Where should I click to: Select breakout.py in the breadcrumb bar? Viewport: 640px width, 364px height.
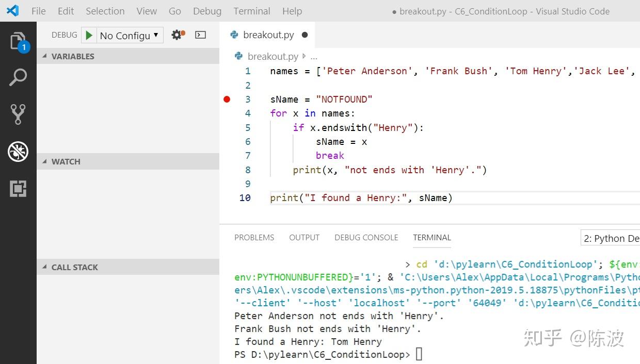[x=273, y=56]
